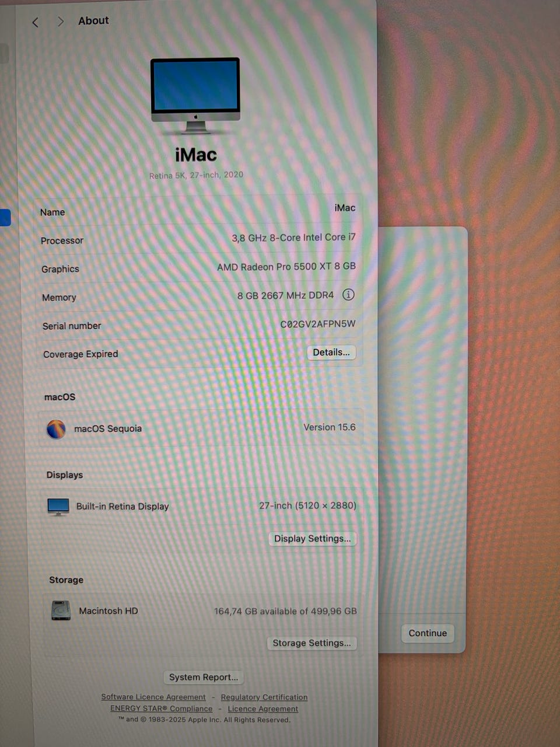Viewport: 560px width, 747px height.
Task: Click the Macintosh HD label
Action: tap(108, 611)
